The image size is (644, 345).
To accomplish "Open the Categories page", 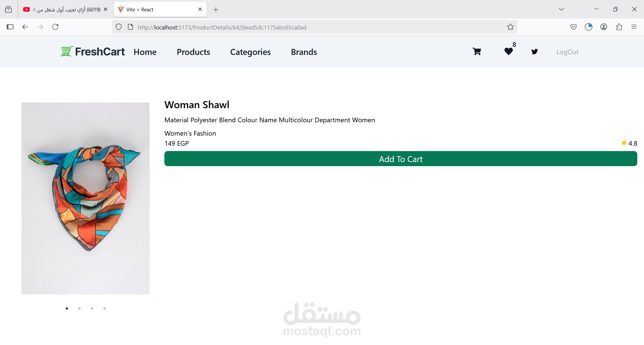I will point(251,52).
